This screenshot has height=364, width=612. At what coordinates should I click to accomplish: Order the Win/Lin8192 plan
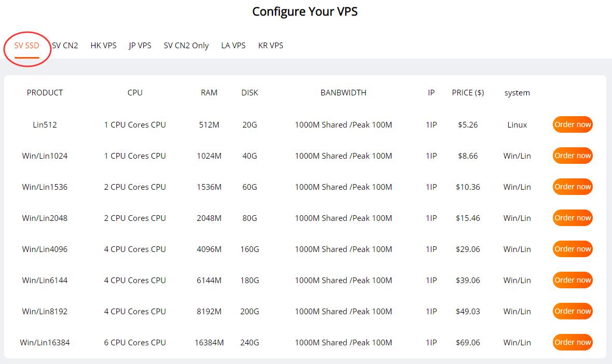tap(573, 312)
